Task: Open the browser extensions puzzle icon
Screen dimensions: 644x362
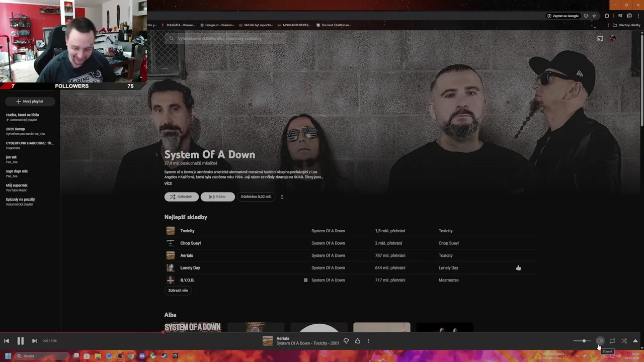Action: 607,16
